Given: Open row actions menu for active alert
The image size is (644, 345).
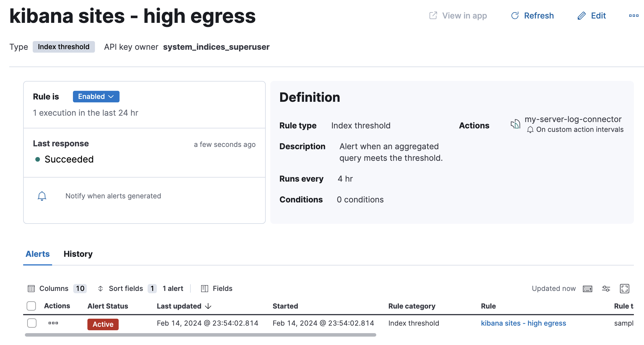Looking at the screenshot, I should click(53, 323).
